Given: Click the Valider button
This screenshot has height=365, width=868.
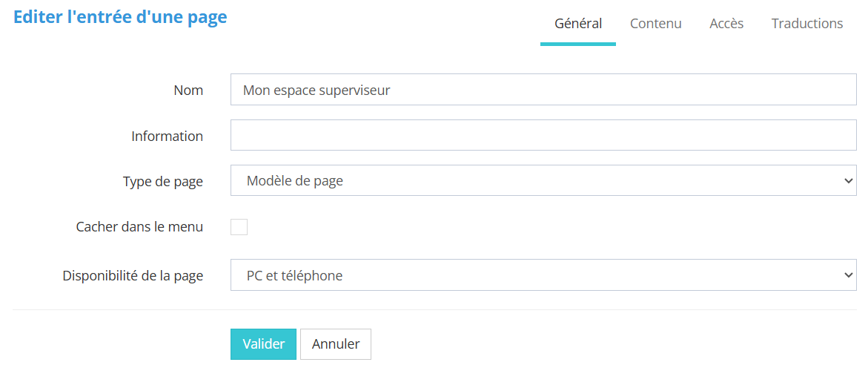Looking at the screenshot, I should click(263, 344).
